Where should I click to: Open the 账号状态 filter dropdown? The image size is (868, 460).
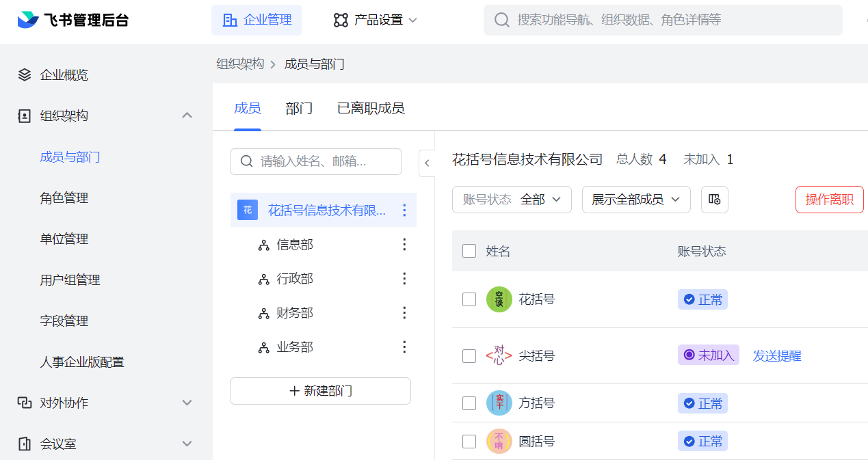point(512,200)
